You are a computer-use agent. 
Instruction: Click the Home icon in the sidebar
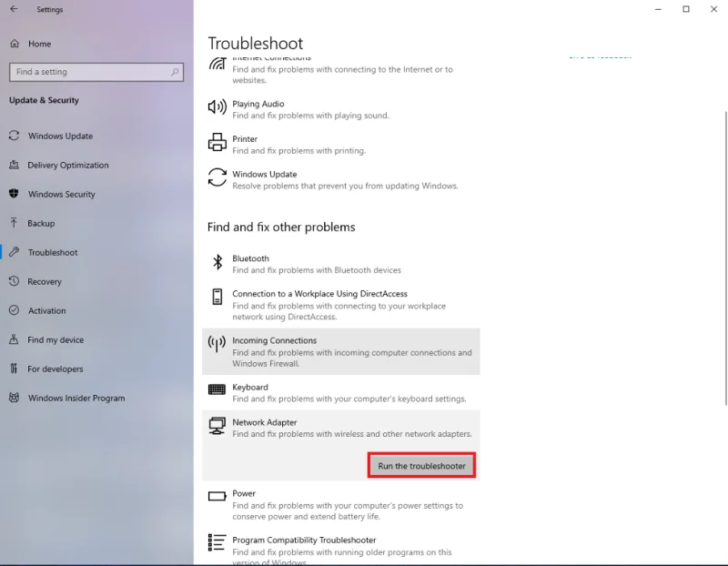[x=14, y=44]
